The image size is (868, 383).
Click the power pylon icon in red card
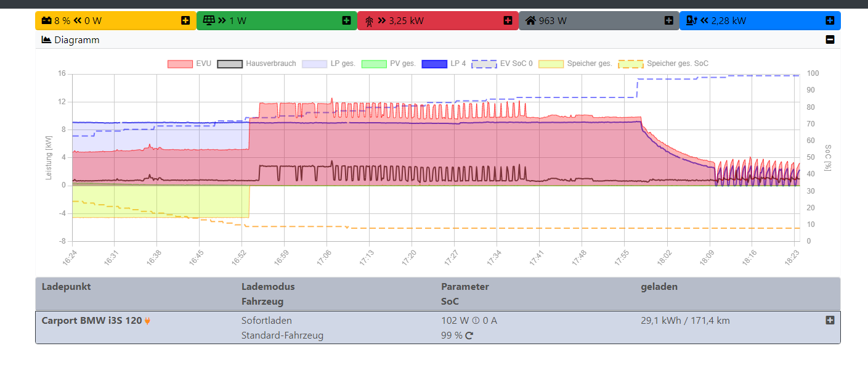pyautogui.click(x=369, y=21)
